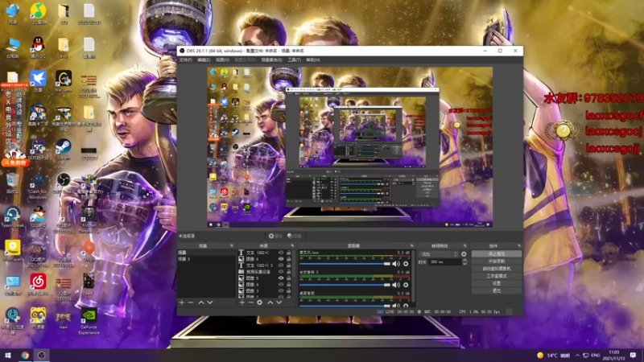644x362 pixels.
Task: Mute the 麦克风/Aux channel speaker
Action: coord(396,264)
